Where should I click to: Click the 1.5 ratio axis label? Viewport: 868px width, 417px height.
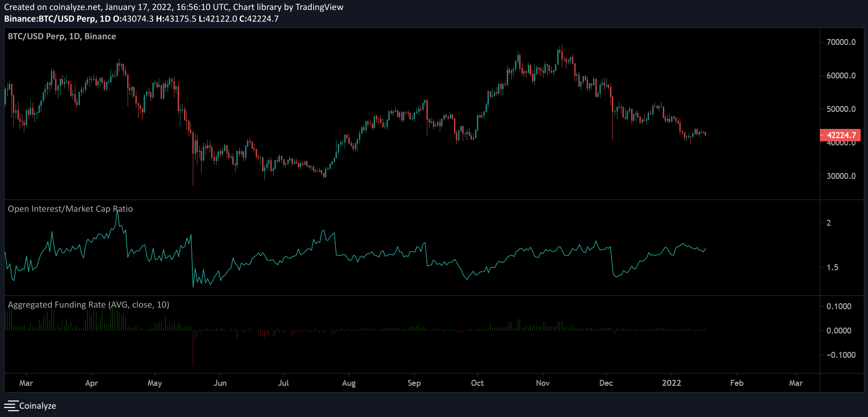pos(832,267)
